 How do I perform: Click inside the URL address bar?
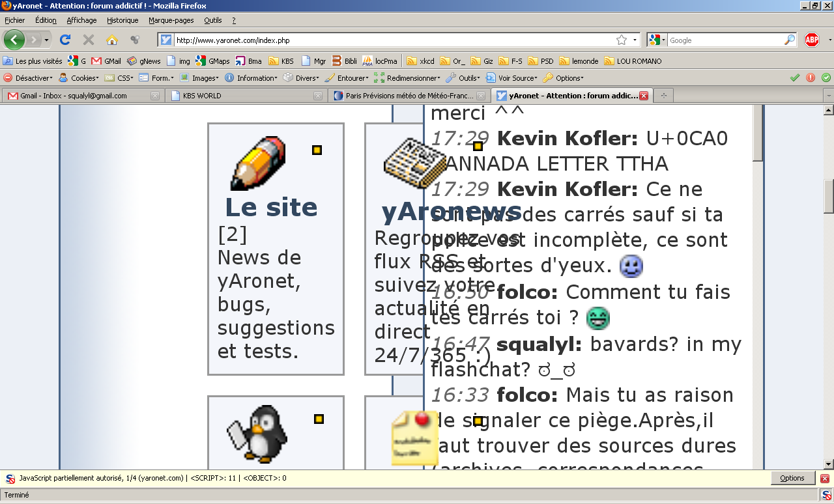click(x=391, y=40)
